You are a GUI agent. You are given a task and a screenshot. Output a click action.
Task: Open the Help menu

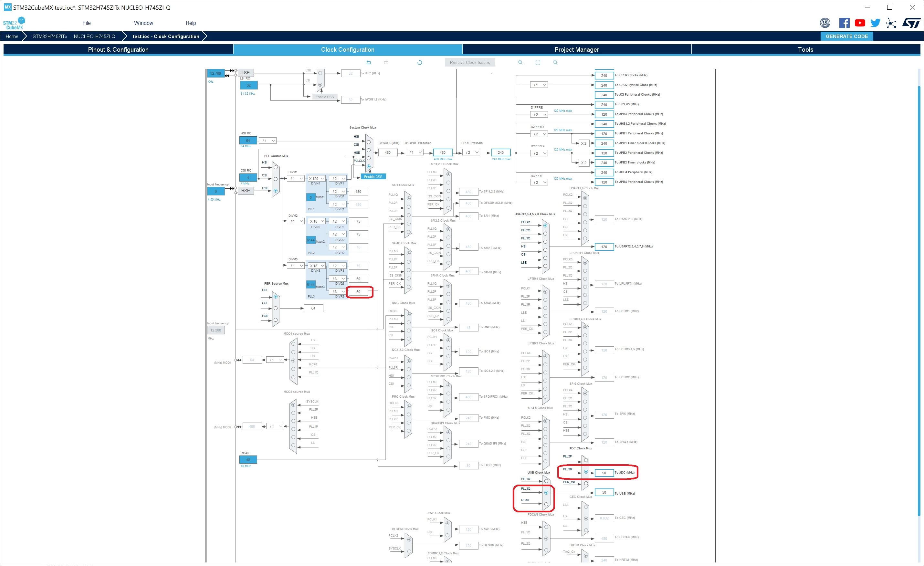(x=191, y=23)
